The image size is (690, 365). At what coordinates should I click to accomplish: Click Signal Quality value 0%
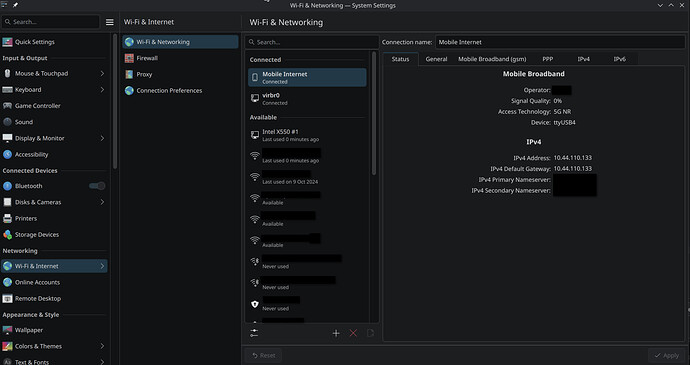point(558,101)
